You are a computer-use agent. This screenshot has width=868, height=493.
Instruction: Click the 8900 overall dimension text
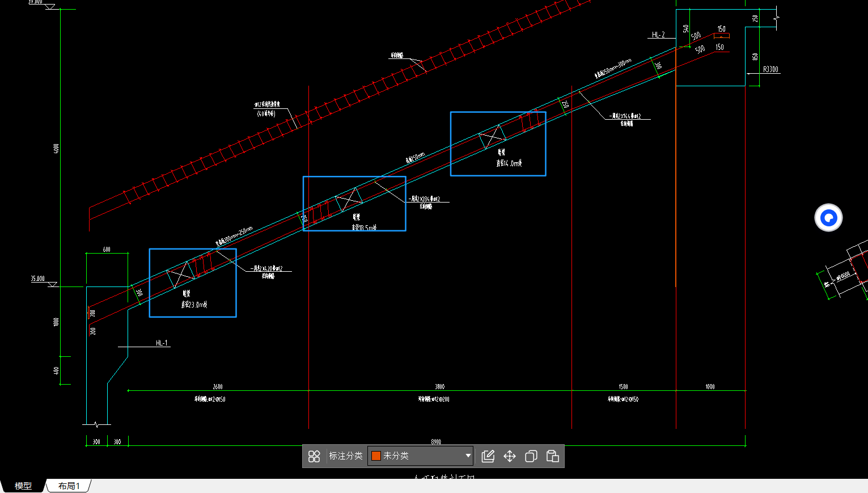tap(436, 441)
